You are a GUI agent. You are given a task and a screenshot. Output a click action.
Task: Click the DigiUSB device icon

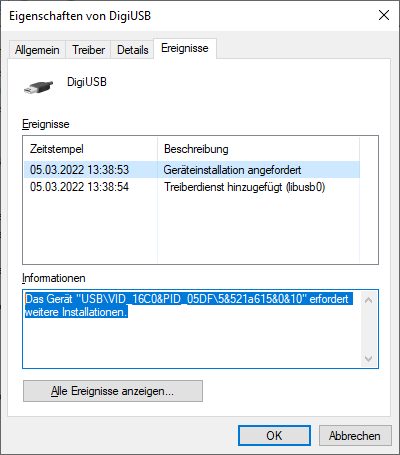click(38, 87)
